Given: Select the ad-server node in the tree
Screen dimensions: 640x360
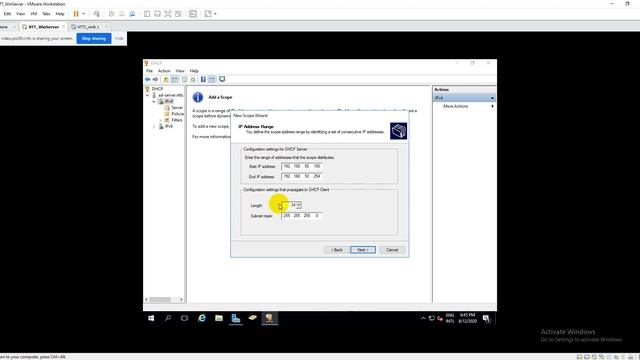Looking at the screenshot, I should pos(171,95).
